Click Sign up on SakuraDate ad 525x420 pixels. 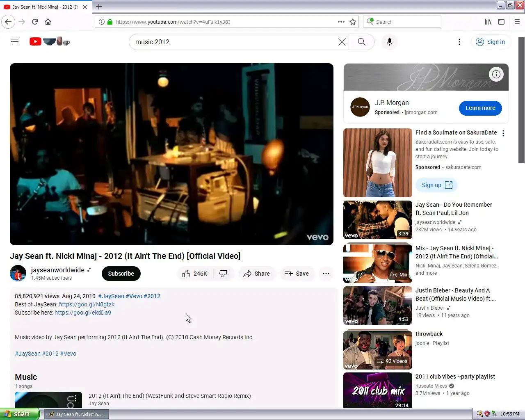coord(436,185)
